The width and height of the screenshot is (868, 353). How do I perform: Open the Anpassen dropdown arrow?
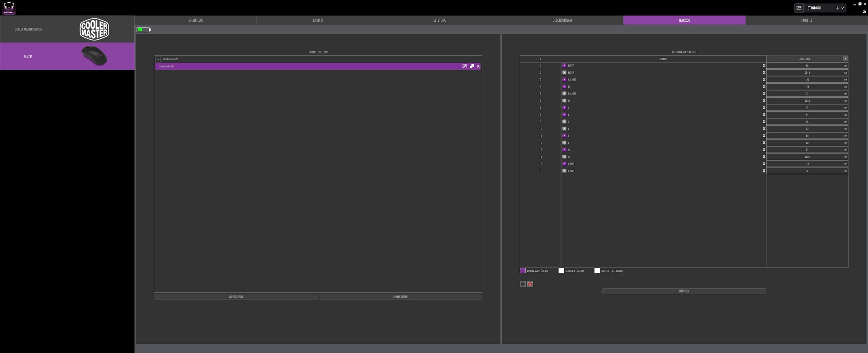point(845,59)
